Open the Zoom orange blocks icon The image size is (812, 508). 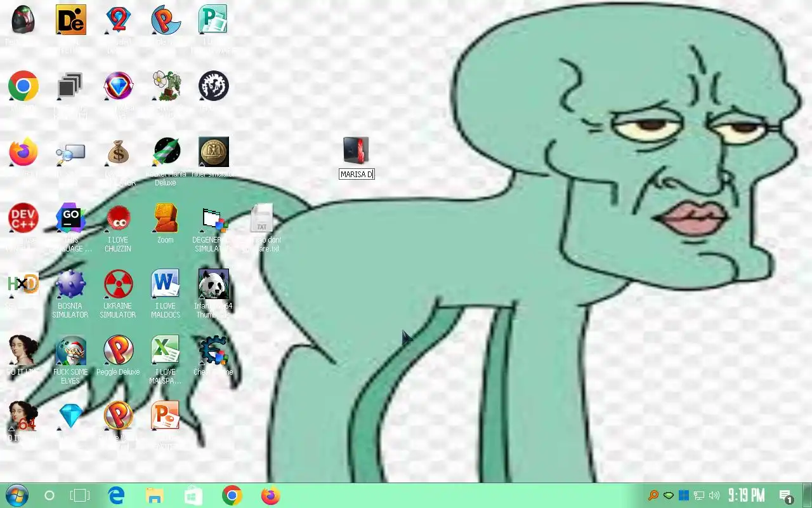[166, 218]
